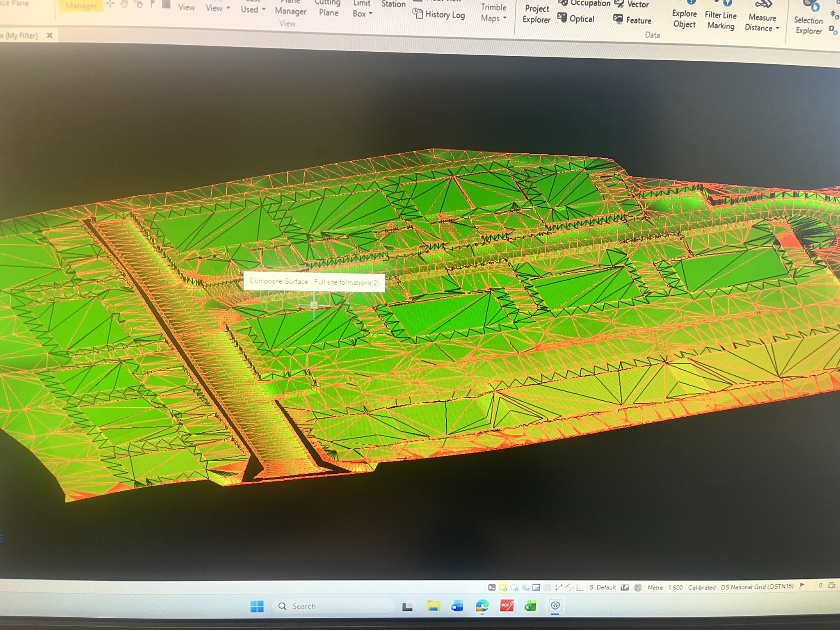Click the 1:600 scale control
Screen dimensions: 840x630
(676, 587)
